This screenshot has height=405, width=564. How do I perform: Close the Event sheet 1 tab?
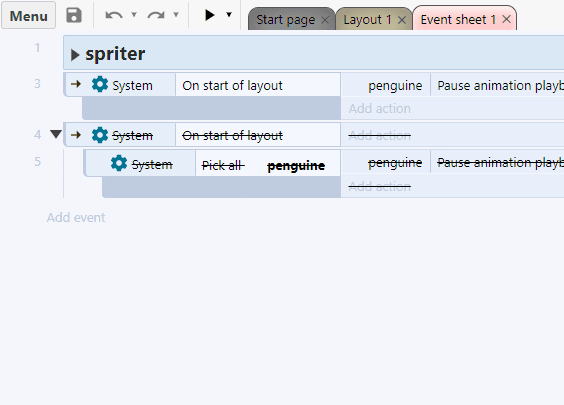pos(506,19)
